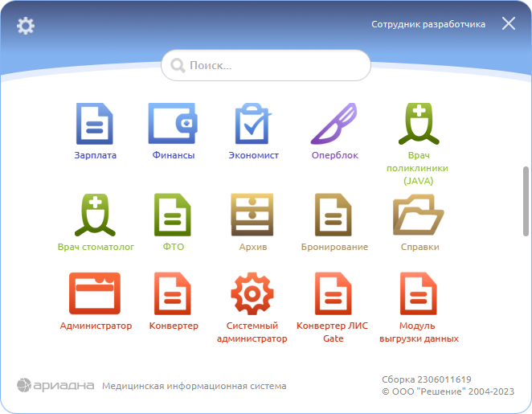Click the Администратор text label
The width and height of the screenshot is (532, 414).
pyautogui.click(x=96, y=326)
